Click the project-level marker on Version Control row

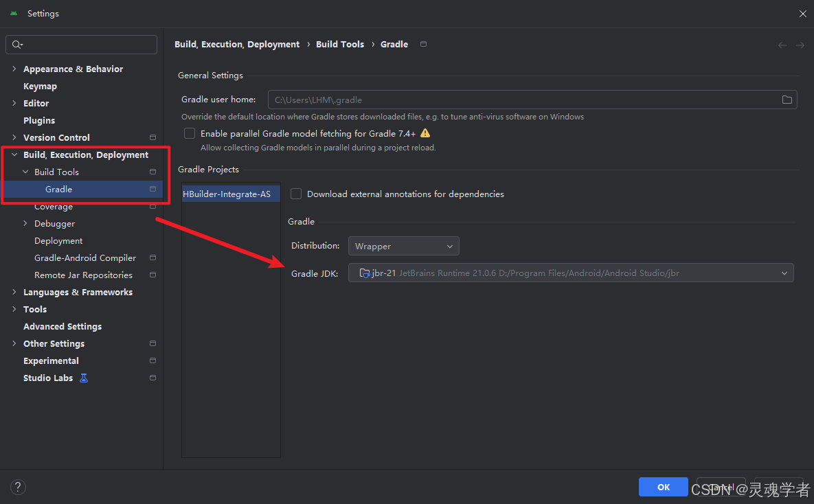(152, 137)
